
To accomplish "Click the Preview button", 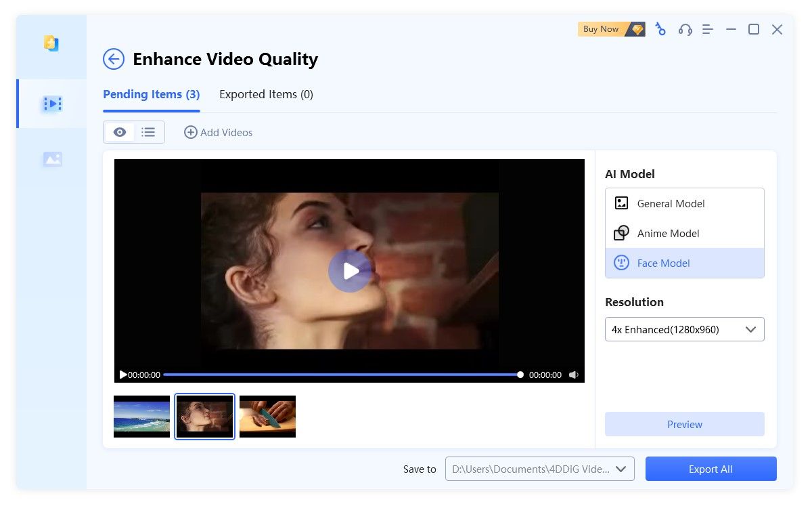I will click(684, 424).
